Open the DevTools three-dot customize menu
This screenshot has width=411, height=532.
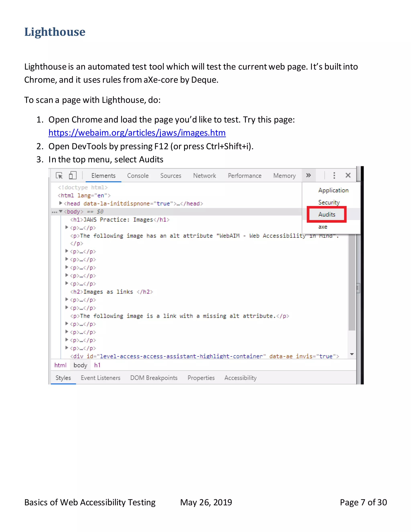click(x=334, y=175)
